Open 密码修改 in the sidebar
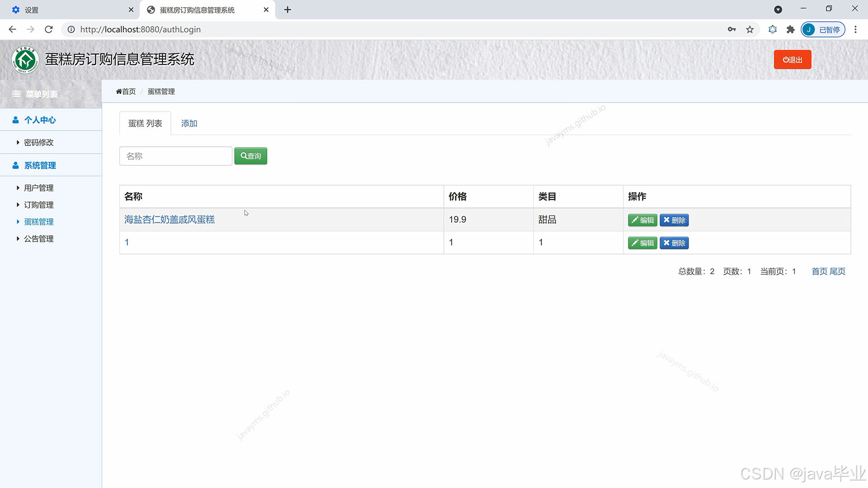The height and width of the screenshot is (488, 868). 38,142
